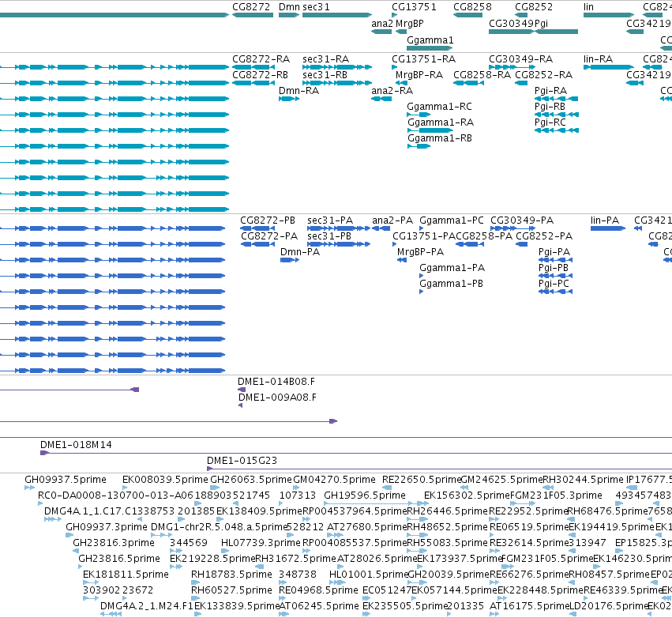The width and height of the screenshot is (672, 618).
Task: Click transcript sec31-RA
Action: (325, 58)
